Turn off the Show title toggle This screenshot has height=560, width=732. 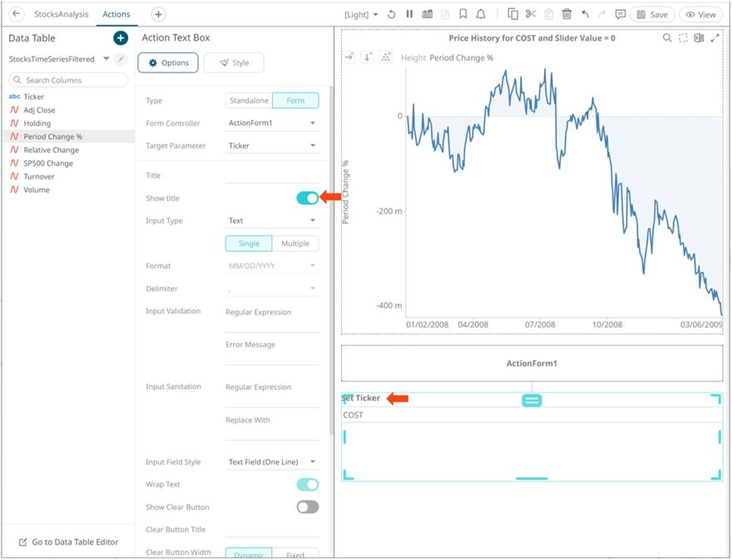308,198
